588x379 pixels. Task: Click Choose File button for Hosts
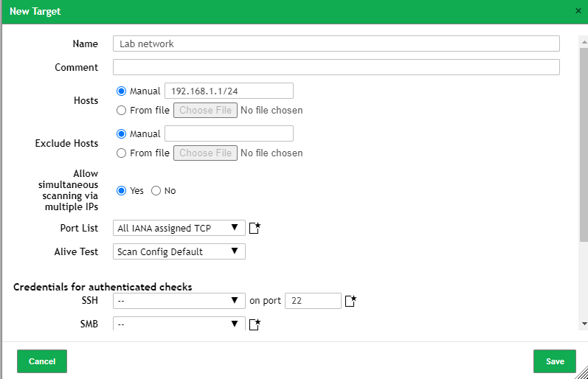(206, 111)
